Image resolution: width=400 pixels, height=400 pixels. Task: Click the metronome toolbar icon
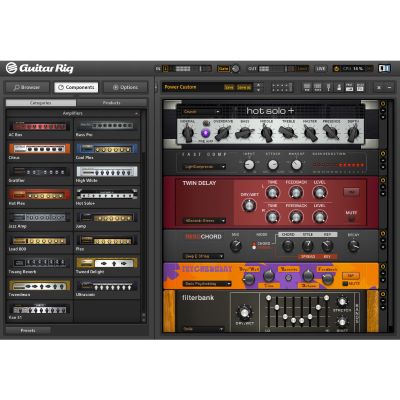339,87
